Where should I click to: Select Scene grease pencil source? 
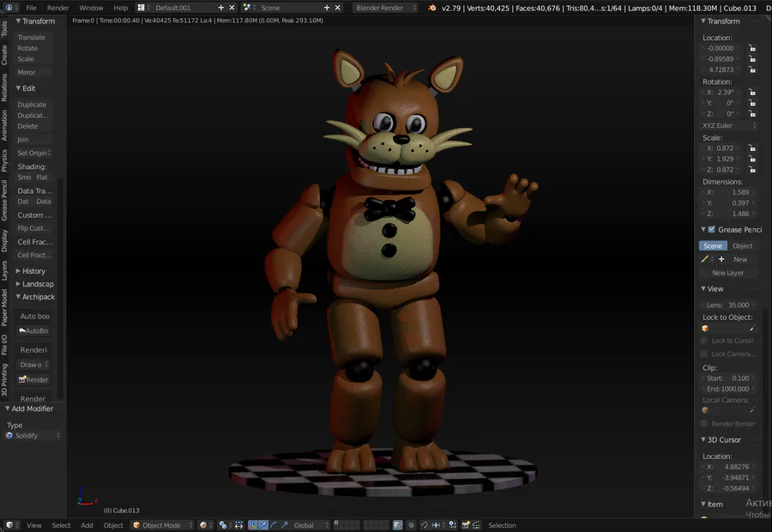click(713, 245)
